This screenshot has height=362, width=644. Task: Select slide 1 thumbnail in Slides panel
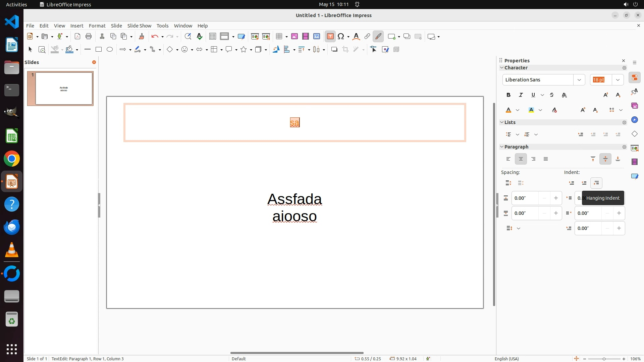pyautogui.click(x=64, y=88)
